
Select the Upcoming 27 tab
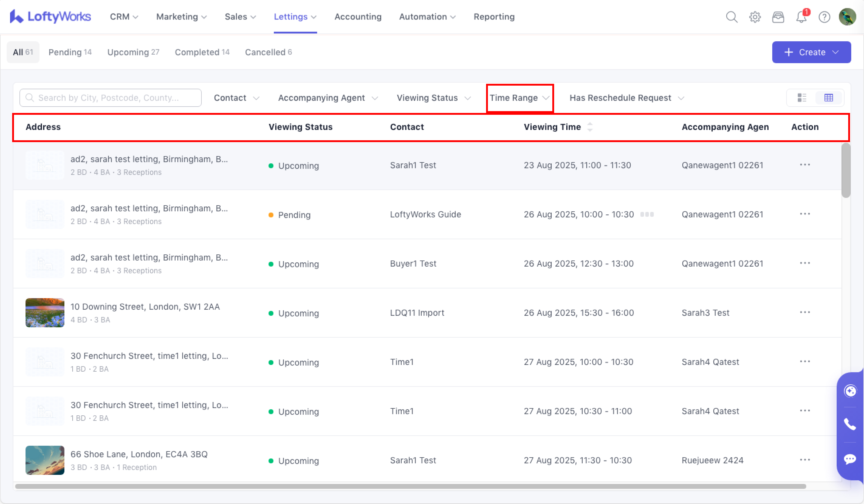133,52
